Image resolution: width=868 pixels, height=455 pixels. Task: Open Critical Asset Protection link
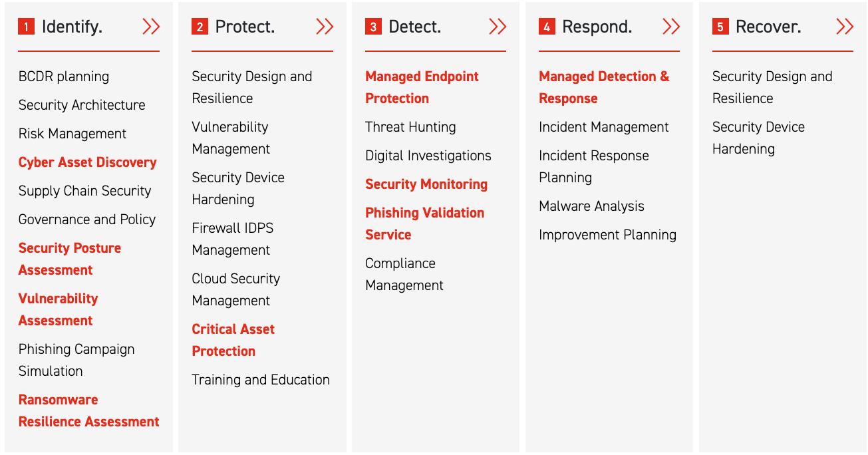point(233,340)
